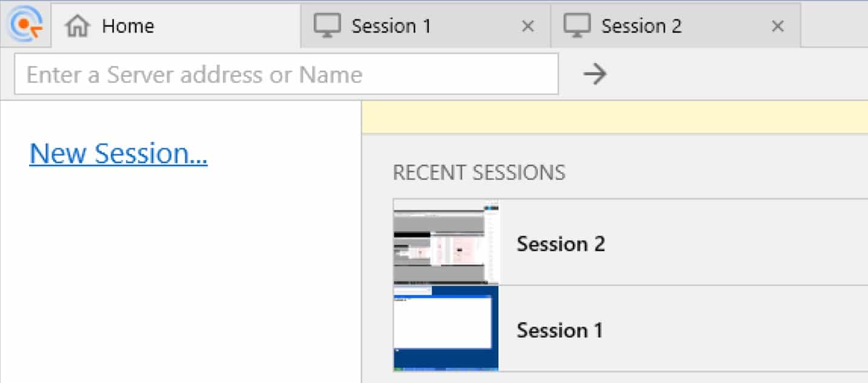Click the server address or name field

(x=287, y=74)
